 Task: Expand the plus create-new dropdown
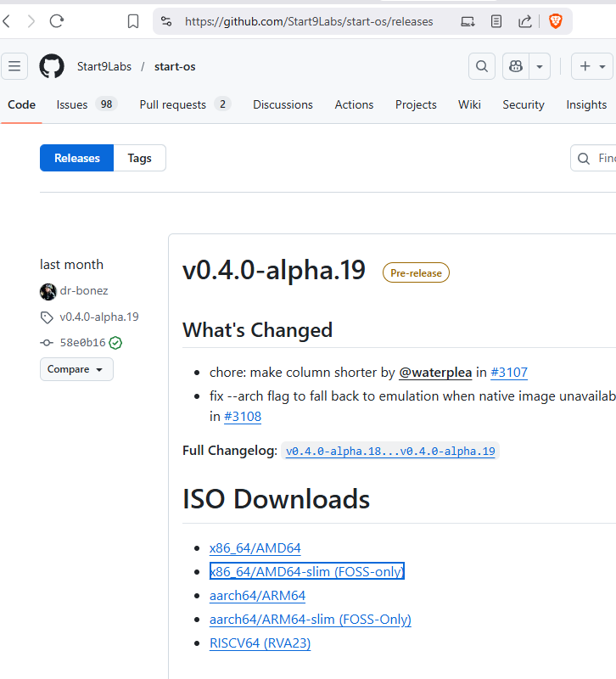coord(592,66)
